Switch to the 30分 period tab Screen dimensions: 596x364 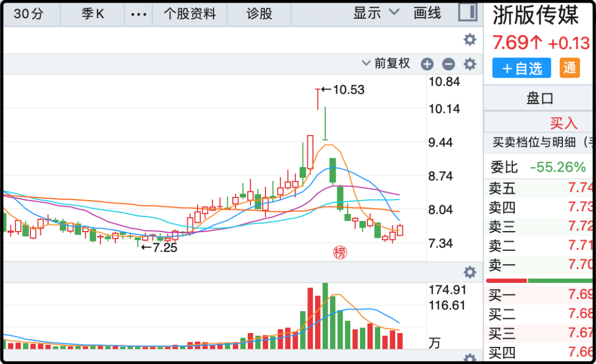click(x=29, y=14)
